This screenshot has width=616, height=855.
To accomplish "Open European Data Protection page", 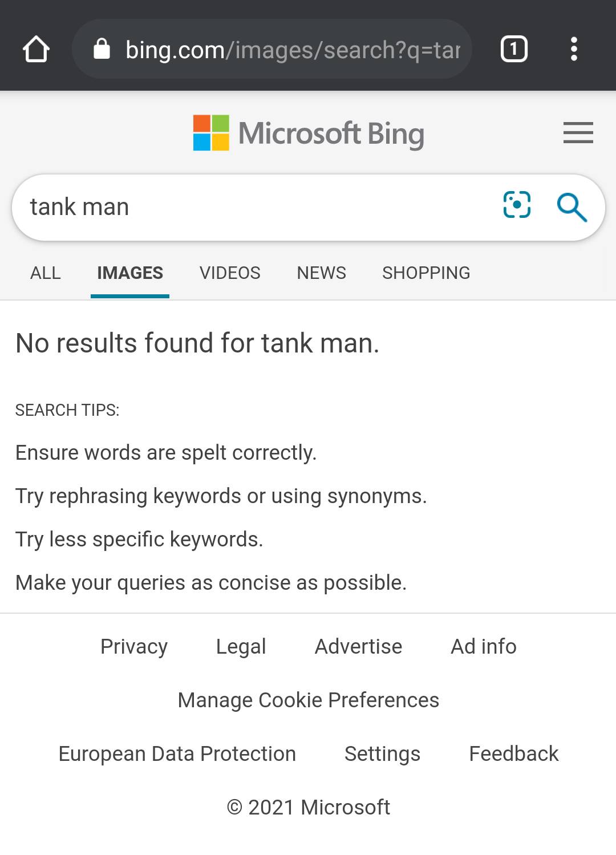I will click(x=177, y=754).
